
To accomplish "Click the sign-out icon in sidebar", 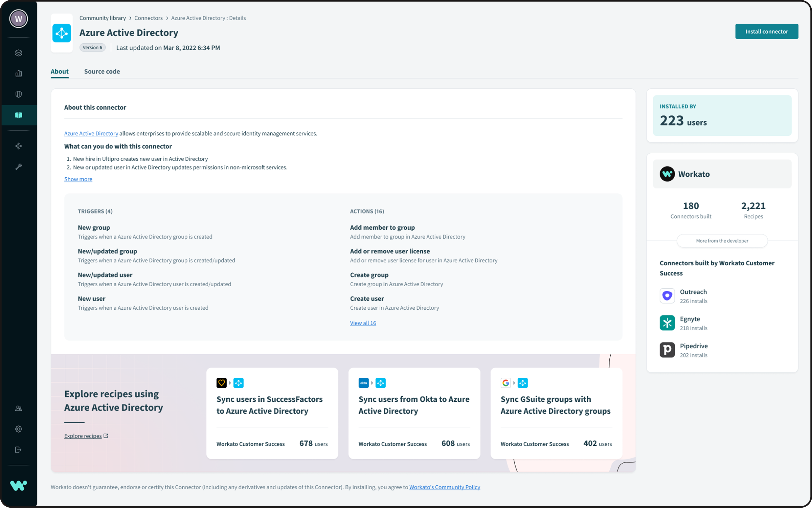I will click(x=19, y=450).
